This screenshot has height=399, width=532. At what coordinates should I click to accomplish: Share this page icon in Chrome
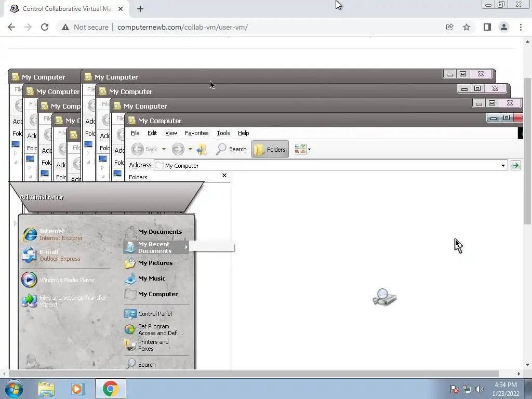coord(449,27)
